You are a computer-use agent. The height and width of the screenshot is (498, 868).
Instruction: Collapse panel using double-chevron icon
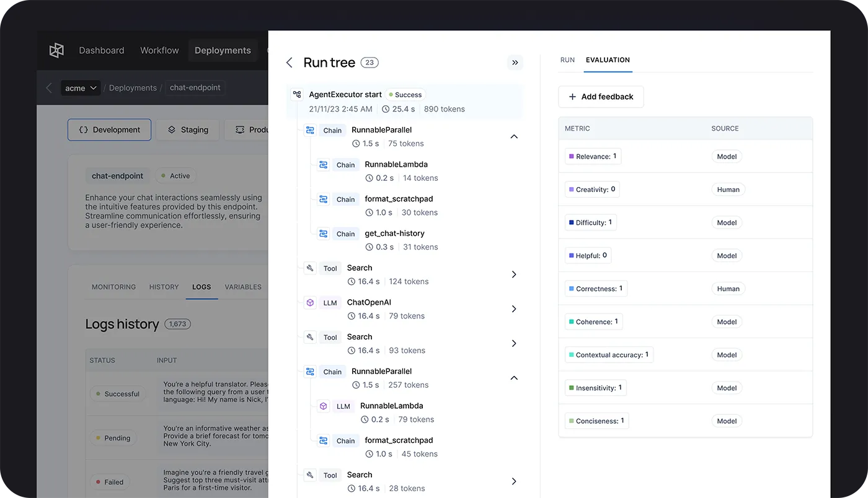point(515,63)
